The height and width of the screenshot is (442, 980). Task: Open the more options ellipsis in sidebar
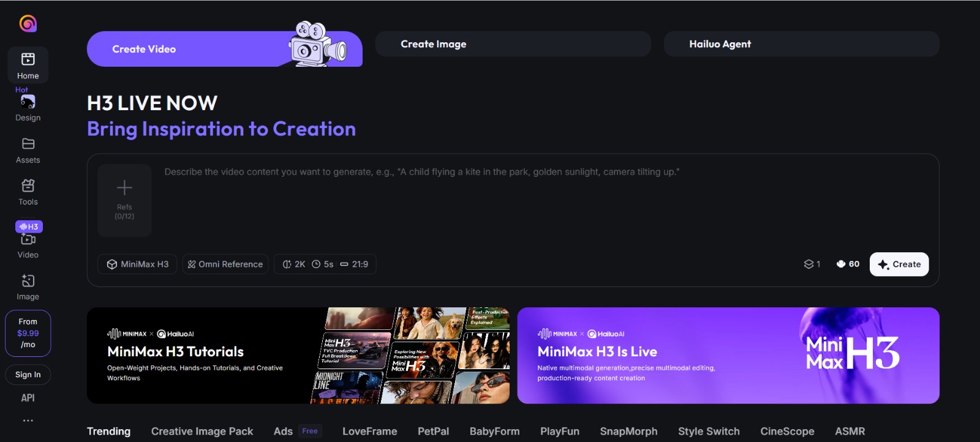[28, 421]
